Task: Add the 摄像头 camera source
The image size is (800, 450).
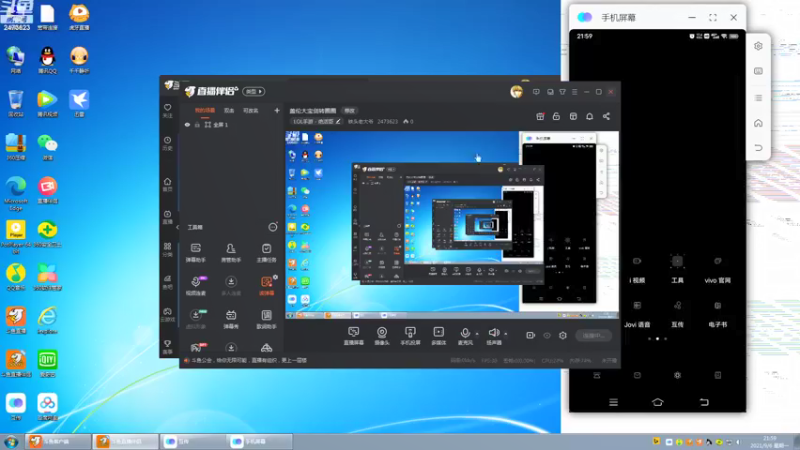Action: (x=382, y=336)
